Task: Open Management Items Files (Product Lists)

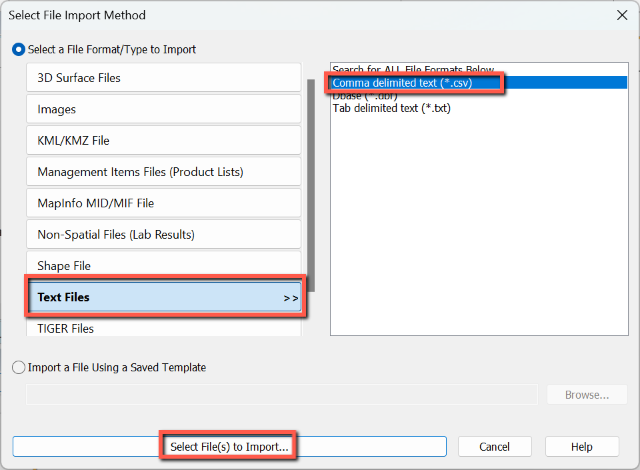Action: pyautogui.click(x=164, y=172)
